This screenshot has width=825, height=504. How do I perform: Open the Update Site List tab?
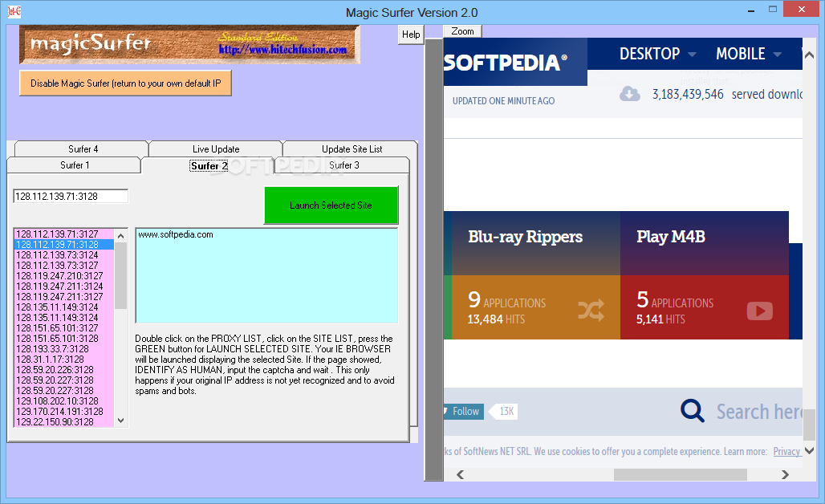352,149
